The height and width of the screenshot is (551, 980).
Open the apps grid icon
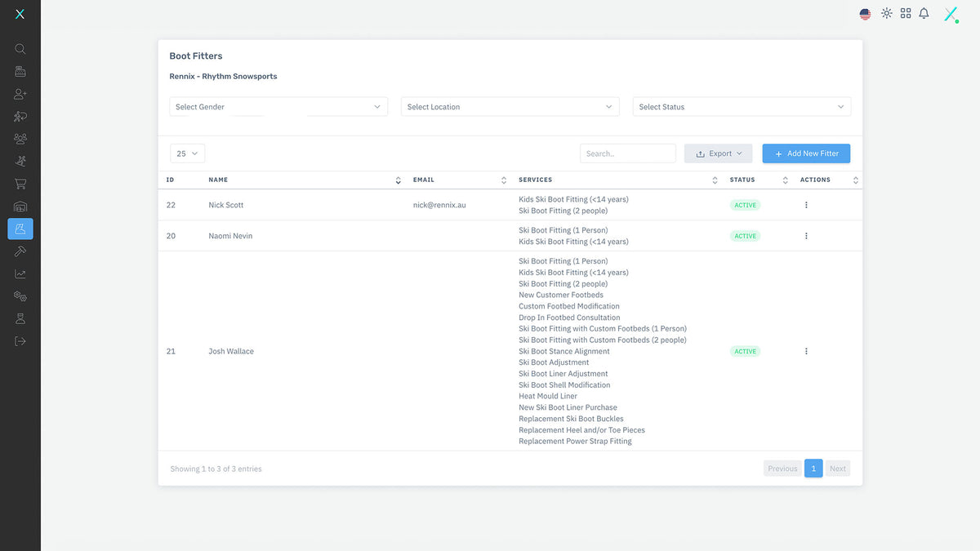[906, 14]
